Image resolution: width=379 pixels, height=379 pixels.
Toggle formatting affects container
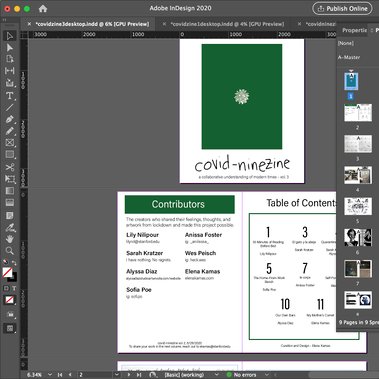[x=6, y=288]
